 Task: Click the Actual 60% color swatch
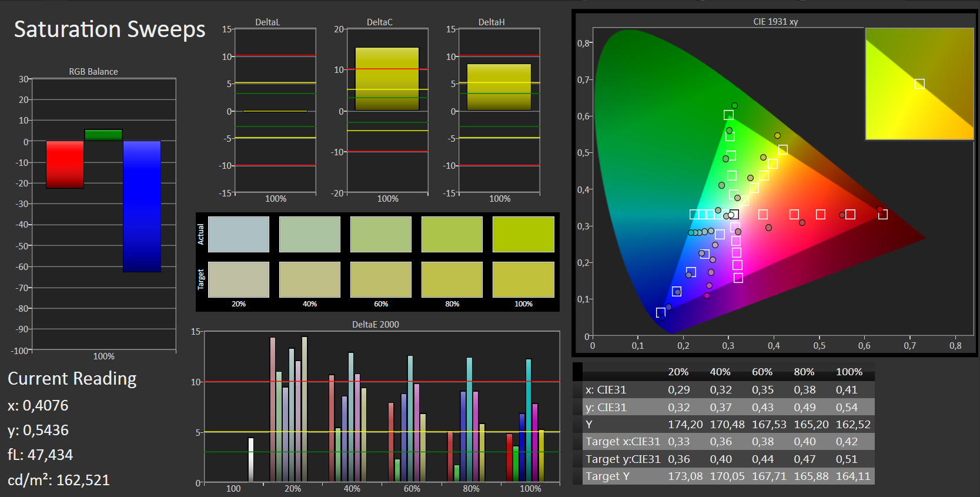[381, 234]
